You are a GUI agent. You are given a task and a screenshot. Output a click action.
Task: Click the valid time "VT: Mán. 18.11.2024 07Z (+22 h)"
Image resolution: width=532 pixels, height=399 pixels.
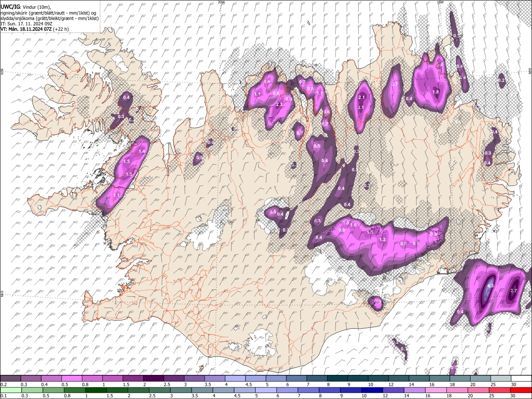34,29
